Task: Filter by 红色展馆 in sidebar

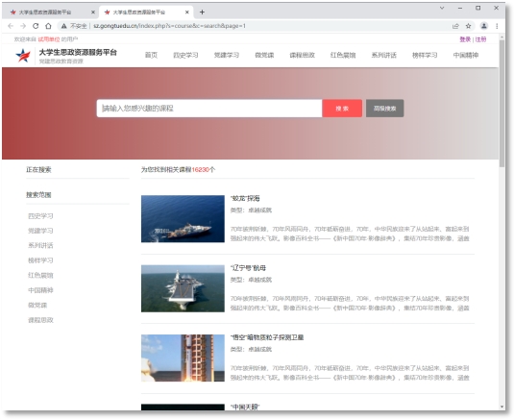Action: point(40,276)
